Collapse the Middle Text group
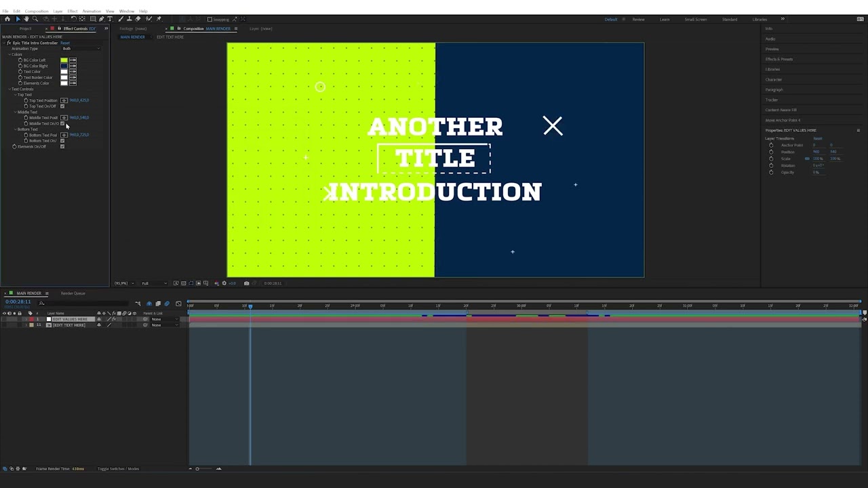868x488 pixels. pos(15,112)
